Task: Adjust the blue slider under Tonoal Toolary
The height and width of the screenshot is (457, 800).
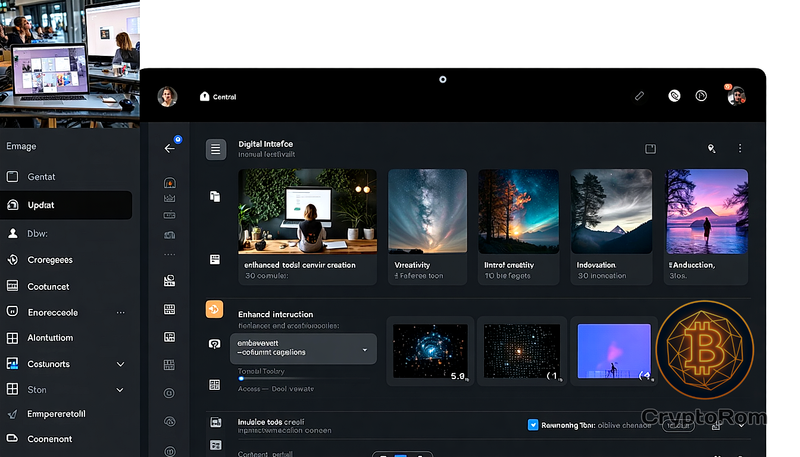Action: [241, 379]
